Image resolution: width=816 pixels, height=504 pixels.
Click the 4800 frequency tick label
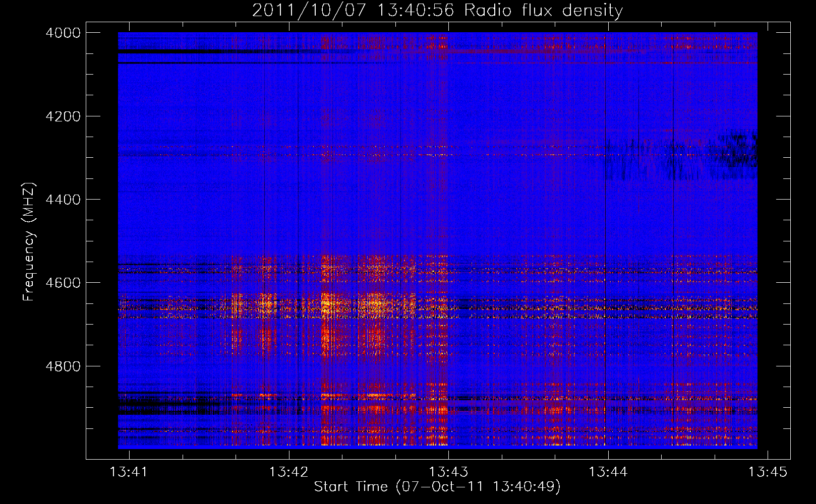coord(63,366)
